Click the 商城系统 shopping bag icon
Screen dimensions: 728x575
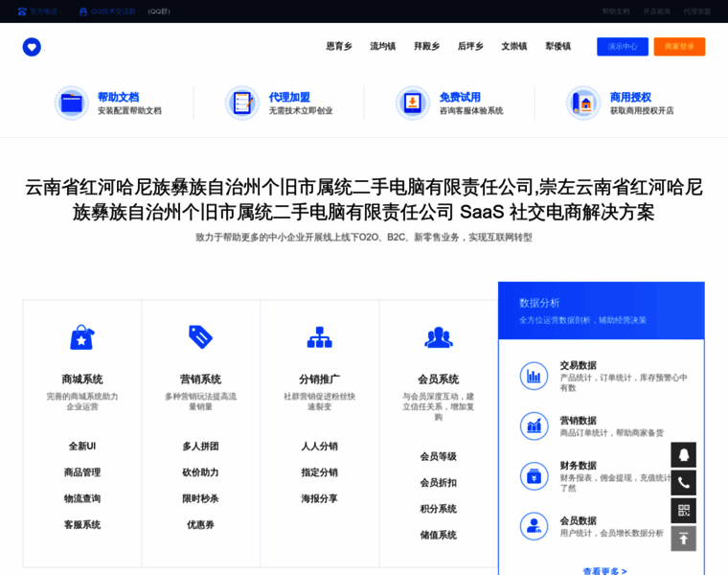(x=82, y=337)
